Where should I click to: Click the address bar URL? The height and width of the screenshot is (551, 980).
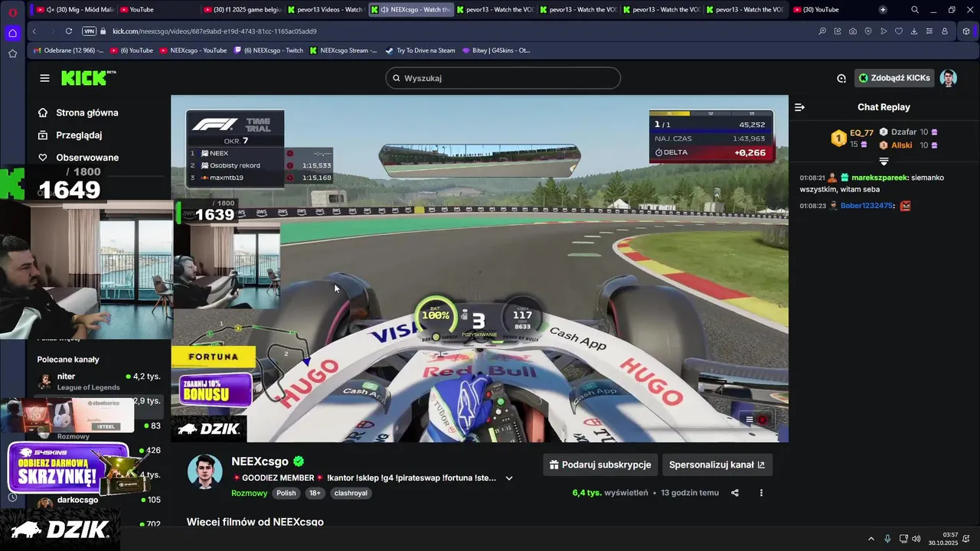[214, 31]
